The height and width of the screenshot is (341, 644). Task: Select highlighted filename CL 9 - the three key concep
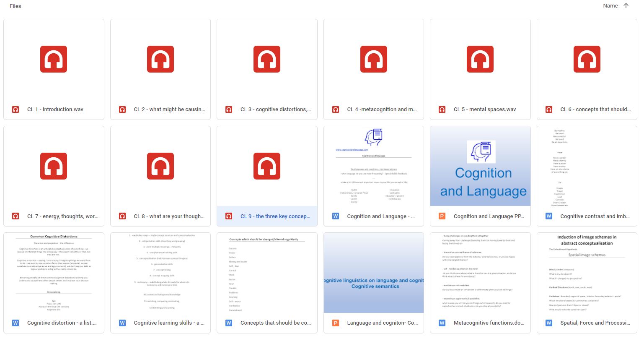point(275,216)
